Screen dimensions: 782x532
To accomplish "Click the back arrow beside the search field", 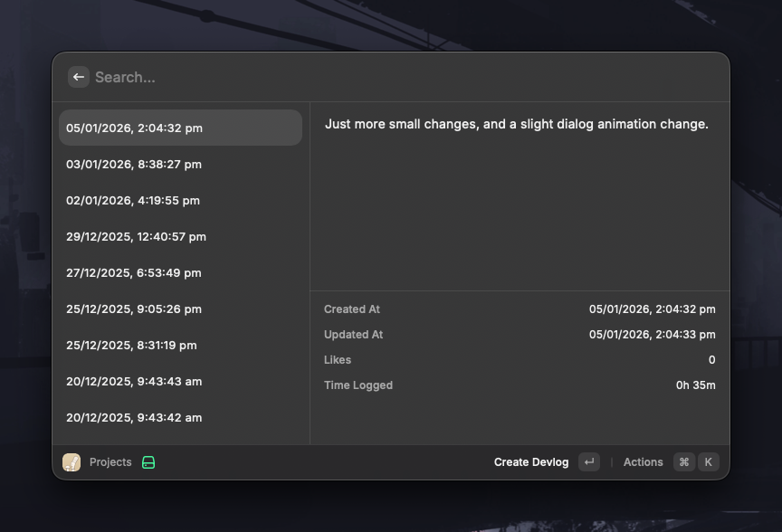I will pos(79,77).
